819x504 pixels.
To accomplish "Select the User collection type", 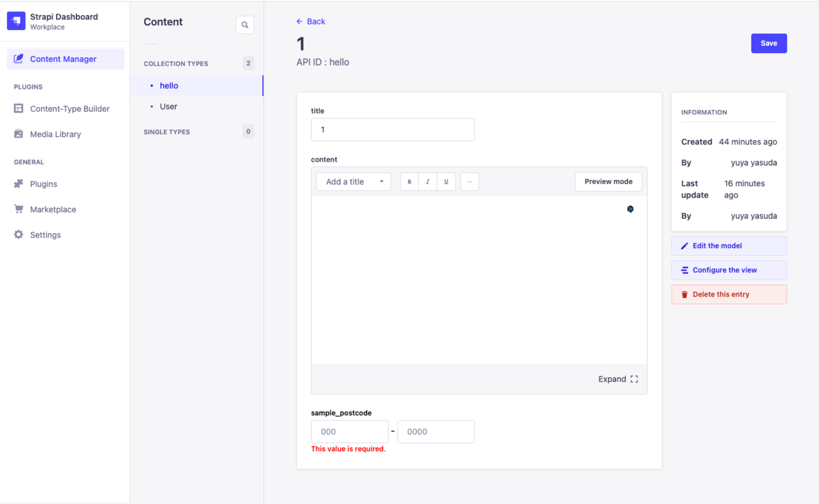I will pos(197,106).
